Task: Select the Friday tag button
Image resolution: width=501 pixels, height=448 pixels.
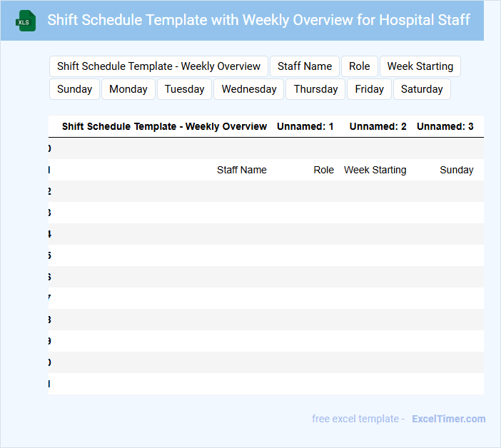Action: pyautogui.click(x=370, y=89)
